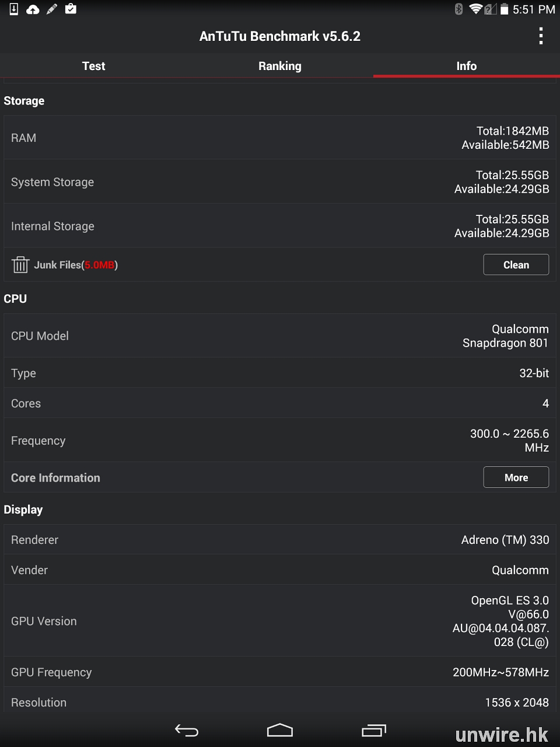
Task: Tap the Bluetooth status icon
Action: point(459,9)
